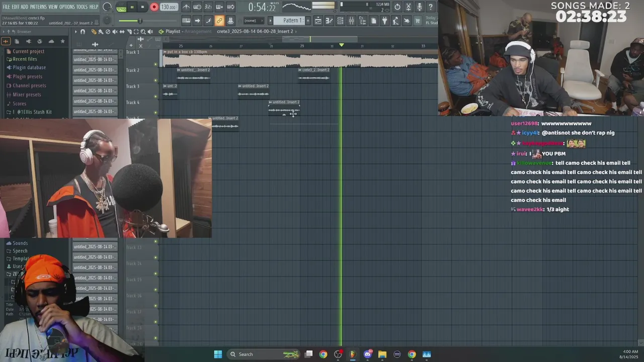
Task: Open the OPTIONS menu
Action: point(67,7)
